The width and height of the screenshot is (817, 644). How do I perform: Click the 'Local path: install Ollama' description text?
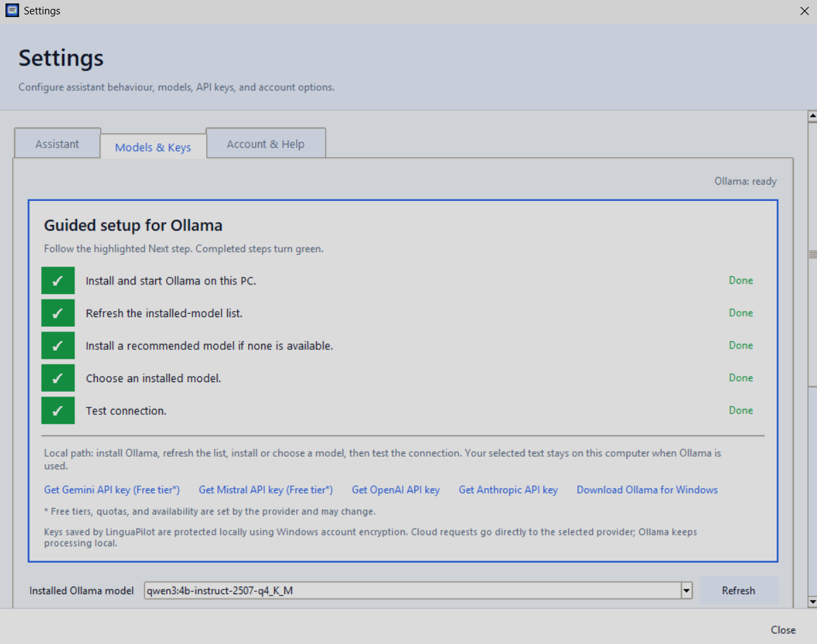tap(382, 459)
